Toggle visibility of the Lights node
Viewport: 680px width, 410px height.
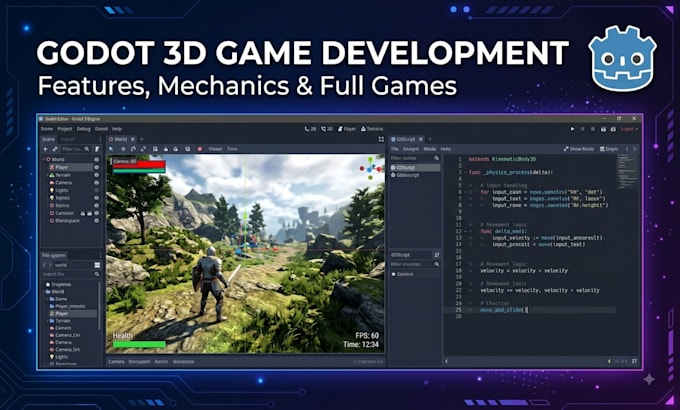96,190
